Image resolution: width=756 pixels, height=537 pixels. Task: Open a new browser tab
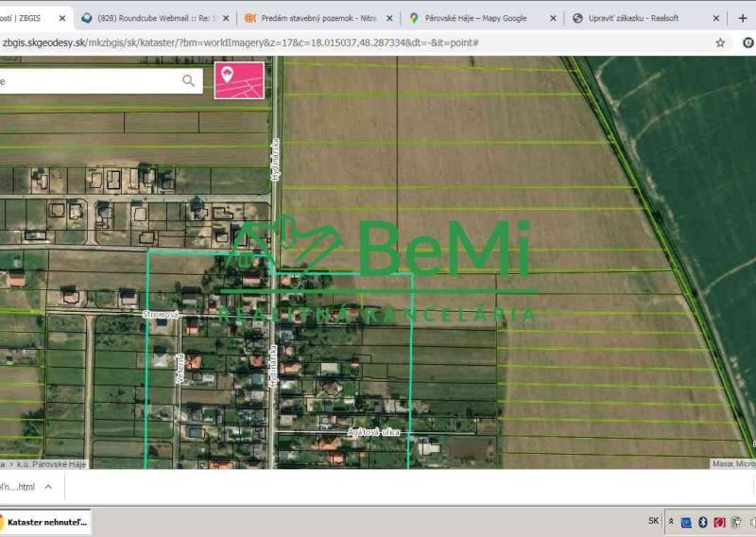[743, 18]
